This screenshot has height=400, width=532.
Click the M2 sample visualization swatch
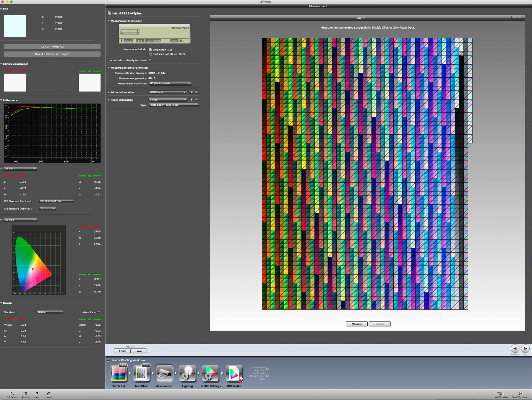(90, 83)
